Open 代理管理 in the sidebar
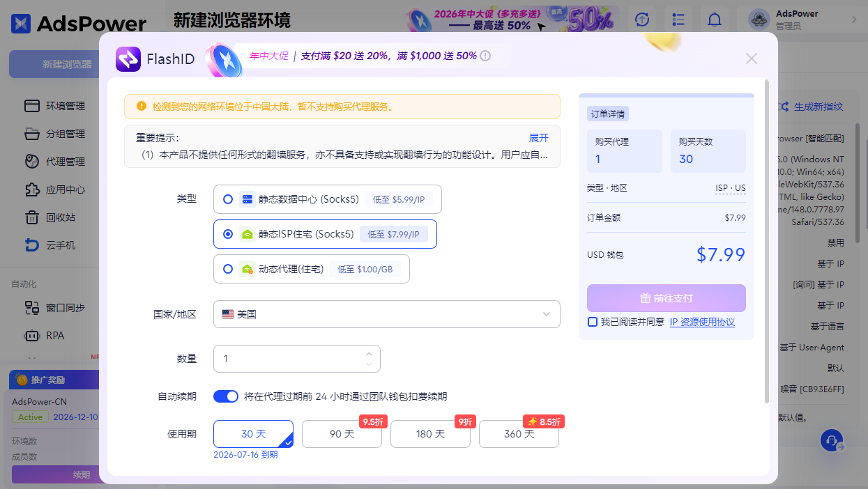 click(x=66, y=162)
